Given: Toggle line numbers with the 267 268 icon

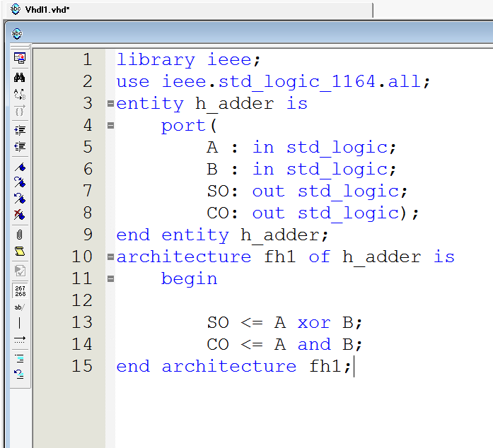Looking at the screenshot, I should [x=20, y=290].
